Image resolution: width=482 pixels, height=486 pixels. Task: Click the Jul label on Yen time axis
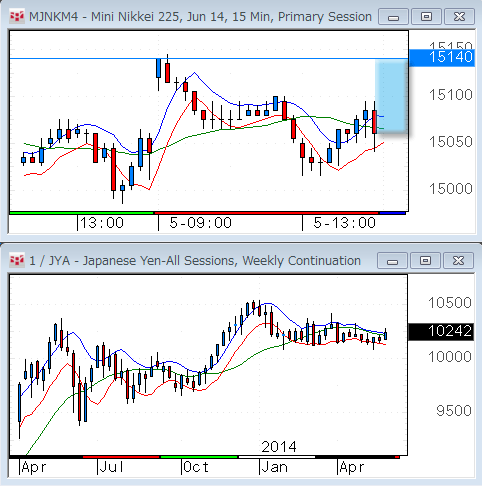point(112,467)
